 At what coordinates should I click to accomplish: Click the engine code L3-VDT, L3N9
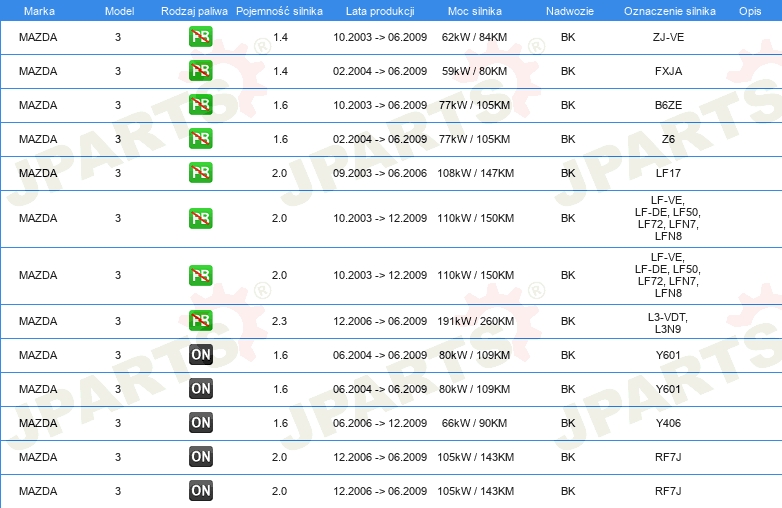(668, 323)
